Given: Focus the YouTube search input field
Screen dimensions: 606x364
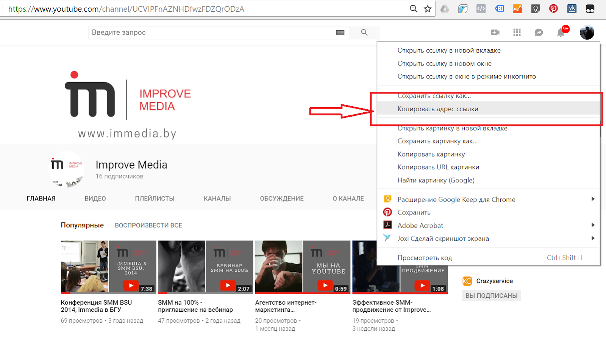Looking at the screenshot, I should 212,33.
